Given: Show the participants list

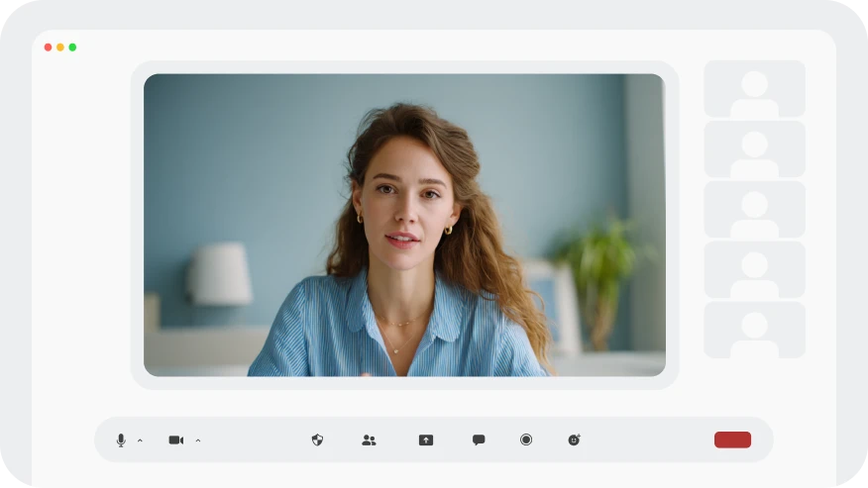Looking at the screenshot, I should pyautogui.click(x=369, y=440).
